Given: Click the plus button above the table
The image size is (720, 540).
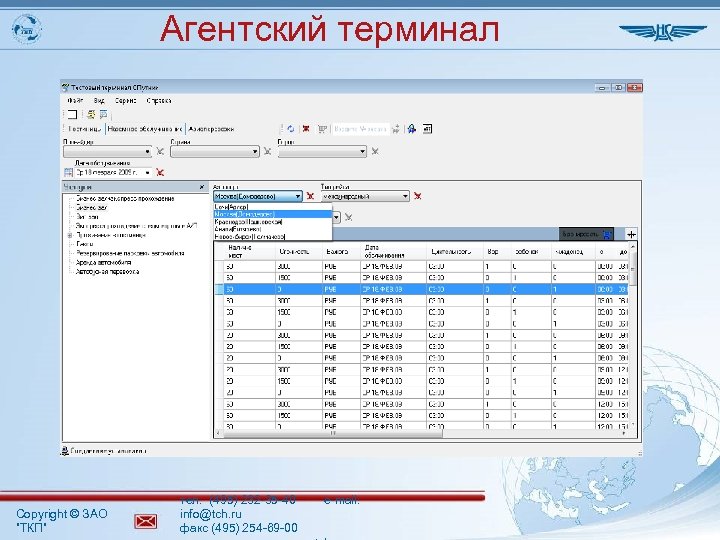Looking at the screenshot, I should 631,234.
